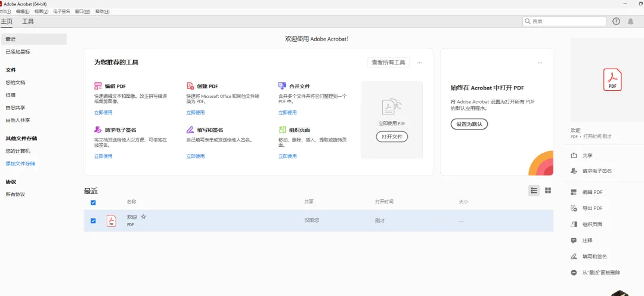Open the 编辑(E) menu
The width and height of the screenshot is (644, 296).
click(x=23, y=11)
